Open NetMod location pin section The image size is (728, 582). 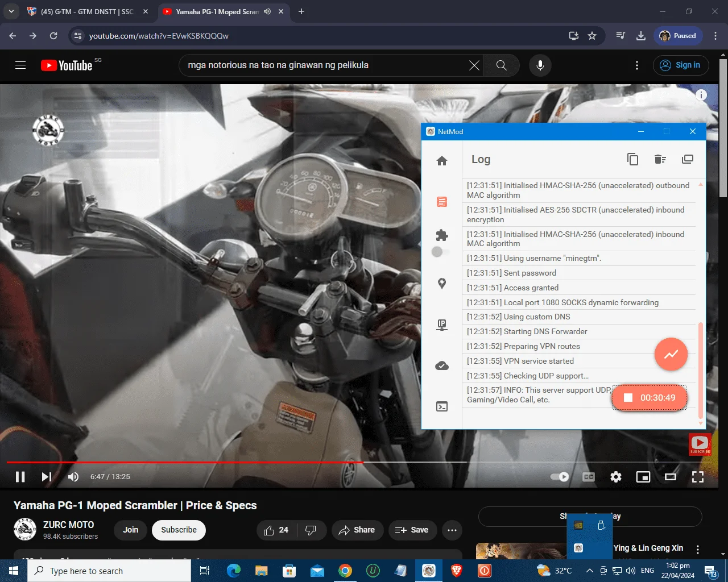(442, 284)
